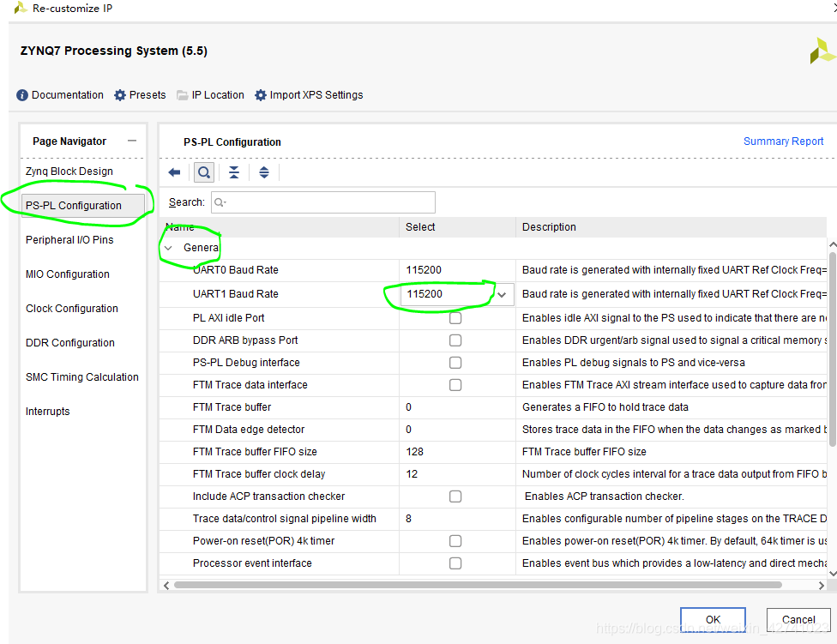Select the UART0 Baud Rate row
Image resolution: width=837 pixels, height=644 pixels.
point(493,270)
